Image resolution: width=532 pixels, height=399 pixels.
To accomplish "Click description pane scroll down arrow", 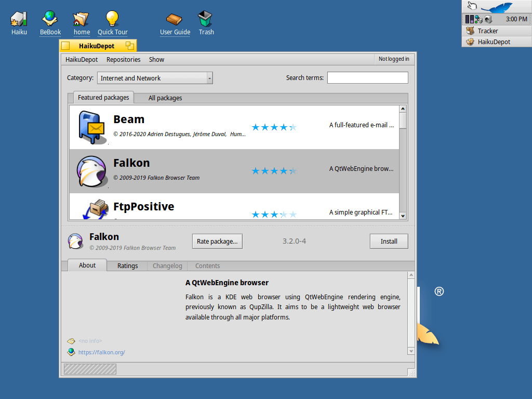I will [x=411, y=351].
